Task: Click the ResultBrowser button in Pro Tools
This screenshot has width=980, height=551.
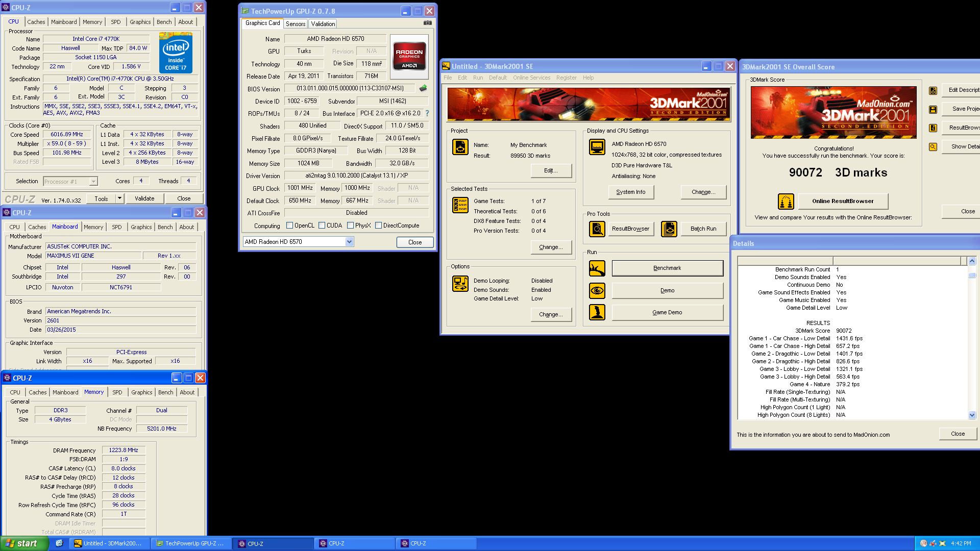Action: coord(631,229)
